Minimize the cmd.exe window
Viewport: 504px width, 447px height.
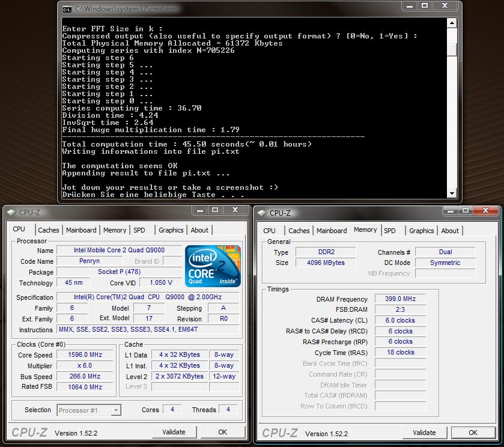(410, 6)
